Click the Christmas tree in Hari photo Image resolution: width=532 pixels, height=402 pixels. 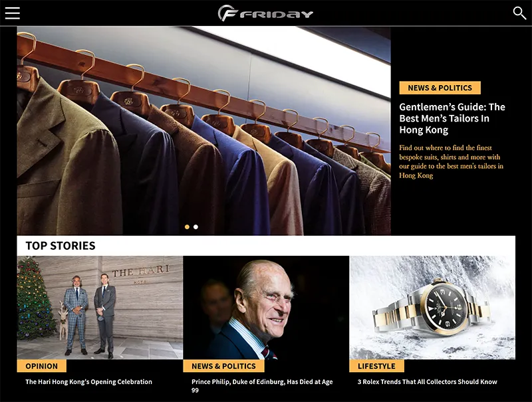point(35,298)
